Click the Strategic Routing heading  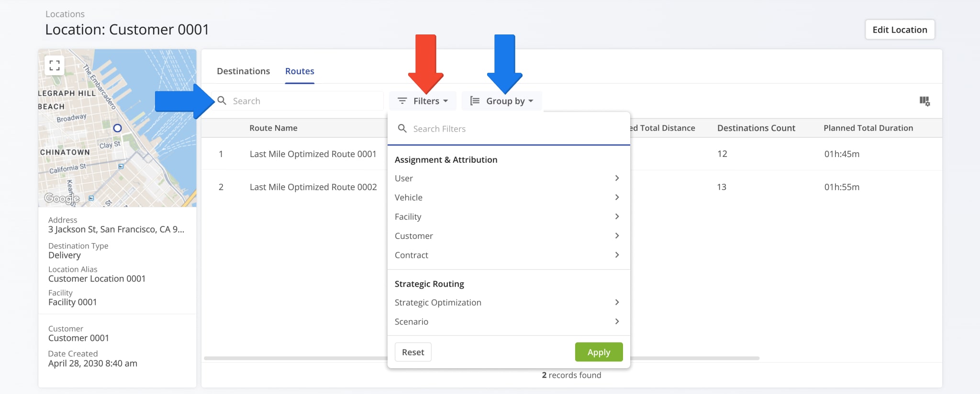(x=429, y=284)
